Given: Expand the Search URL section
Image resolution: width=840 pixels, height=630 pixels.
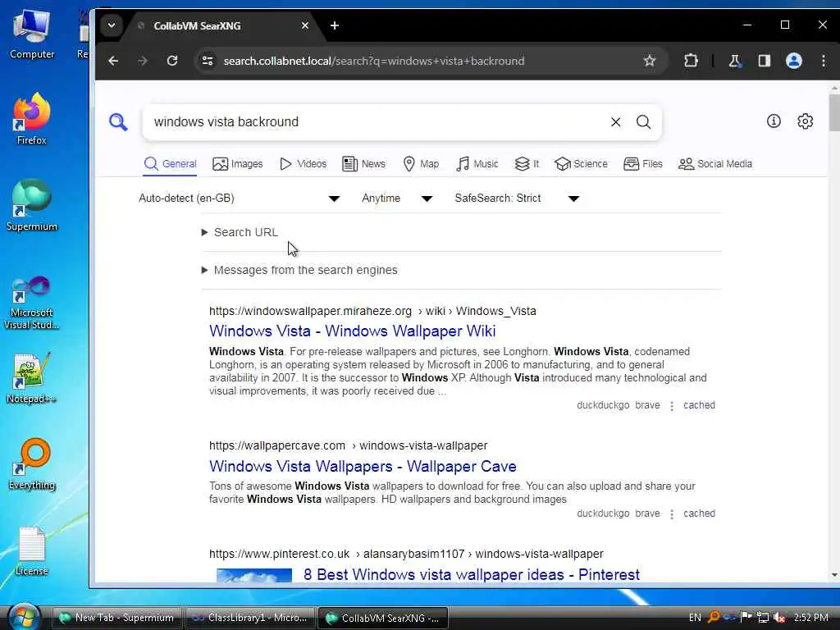Looking at the screenshot, I should click(240, 232).
